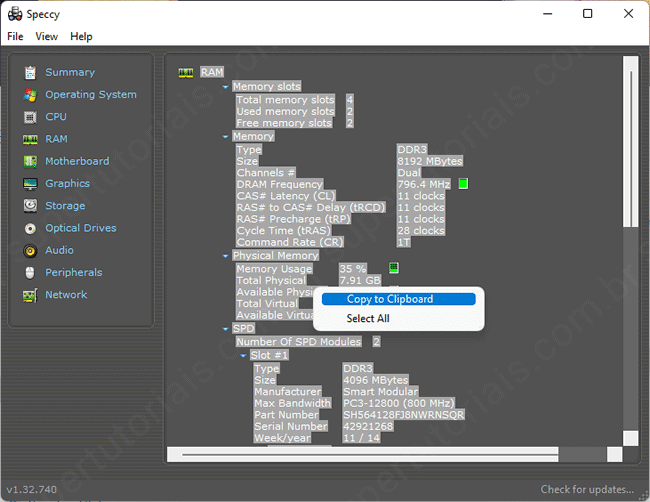Click the green DRAM Frequency indicator
This screenshot has height=502, width=650.
coord(464,184)
